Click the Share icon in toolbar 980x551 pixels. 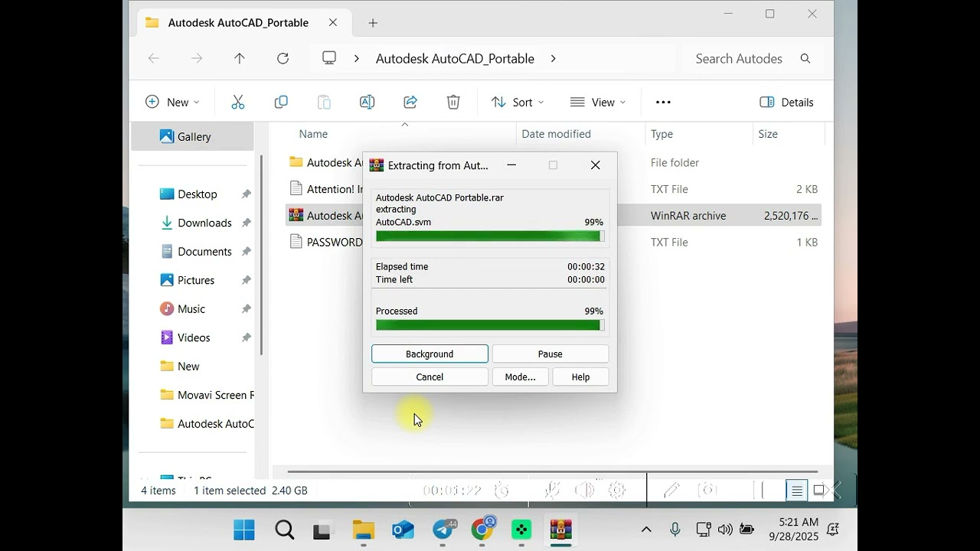tap(410, 102)
